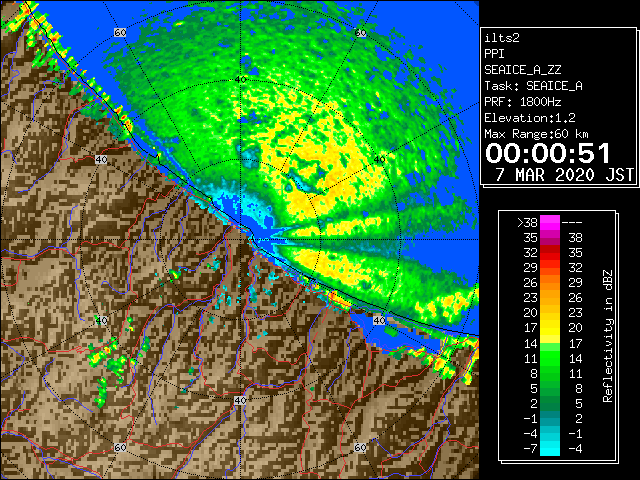The image size is (640, 480).
Task: Click the '---' legend label
Action: (572, 223)
